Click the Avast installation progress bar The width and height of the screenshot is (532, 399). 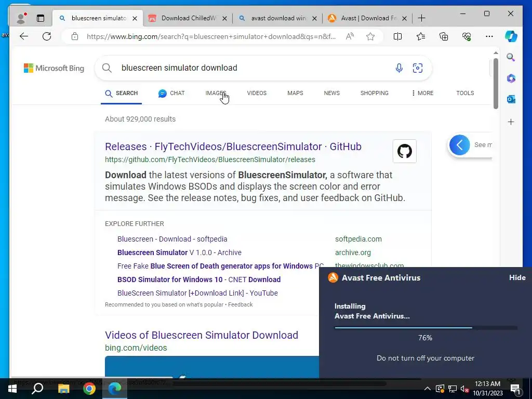(426, 328)
